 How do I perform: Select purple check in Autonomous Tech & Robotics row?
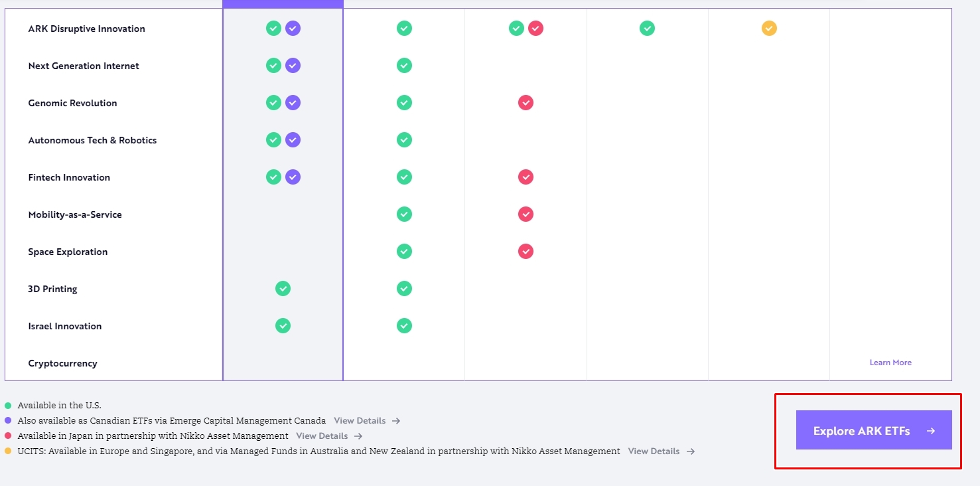click(x=293, y=140)
